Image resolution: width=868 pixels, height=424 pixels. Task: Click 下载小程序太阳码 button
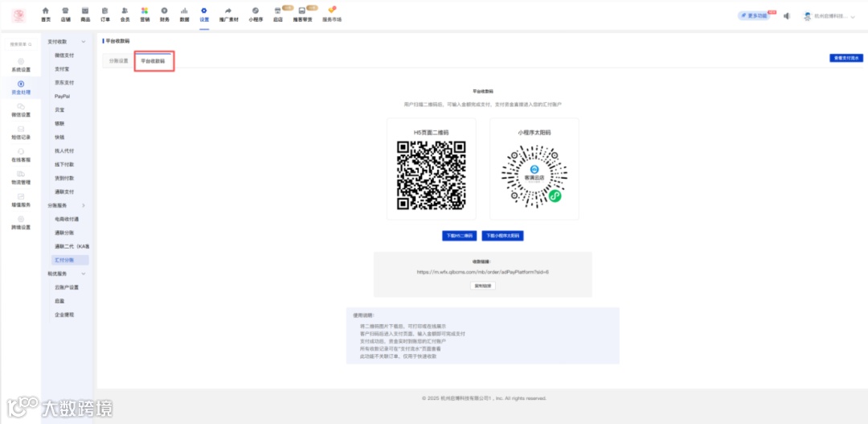502,236
